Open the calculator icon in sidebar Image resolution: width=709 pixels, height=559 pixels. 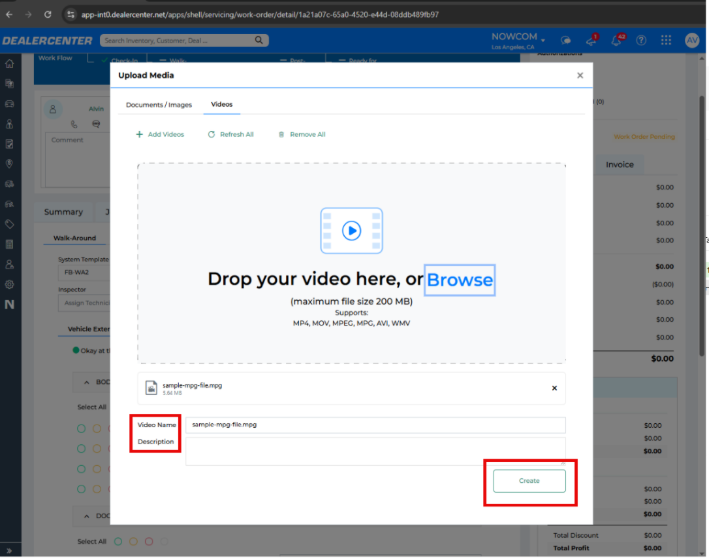pos(9,245)
